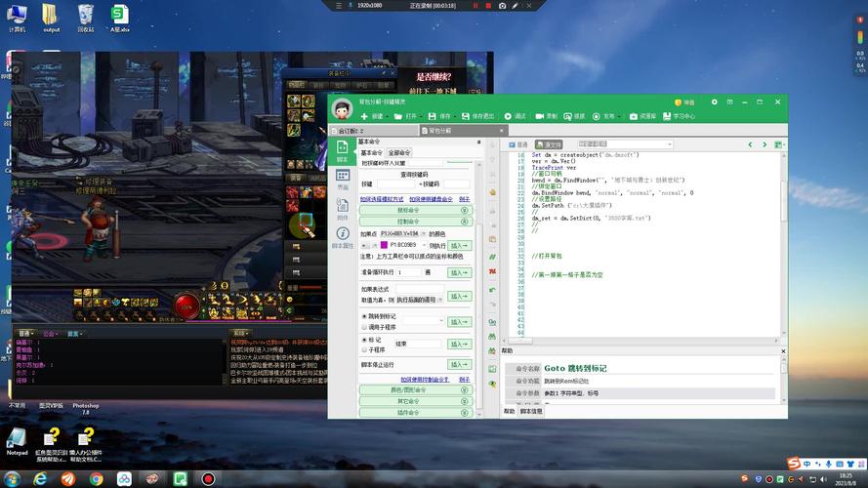Click the user avatar in 按键精灵 window
Image resolution: width=868 pixels, height=488 pixels.
click(x=342, y=109)
